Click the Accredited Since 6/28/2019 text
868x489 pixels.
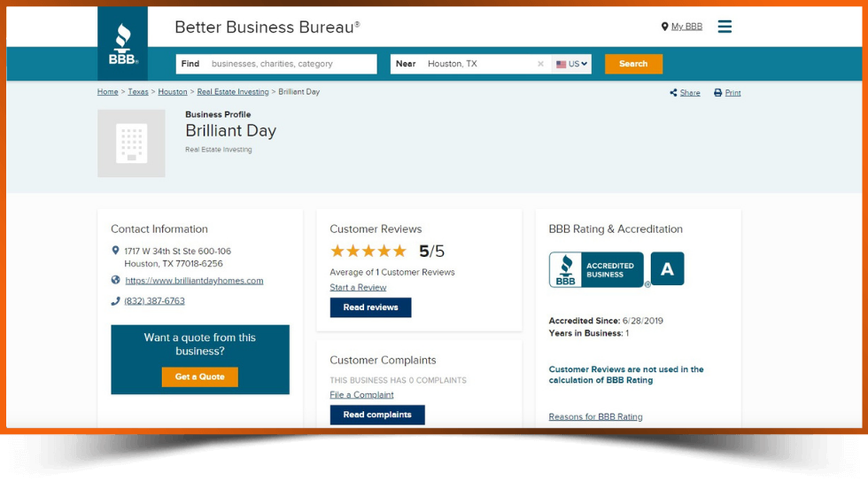pos(606,321)
